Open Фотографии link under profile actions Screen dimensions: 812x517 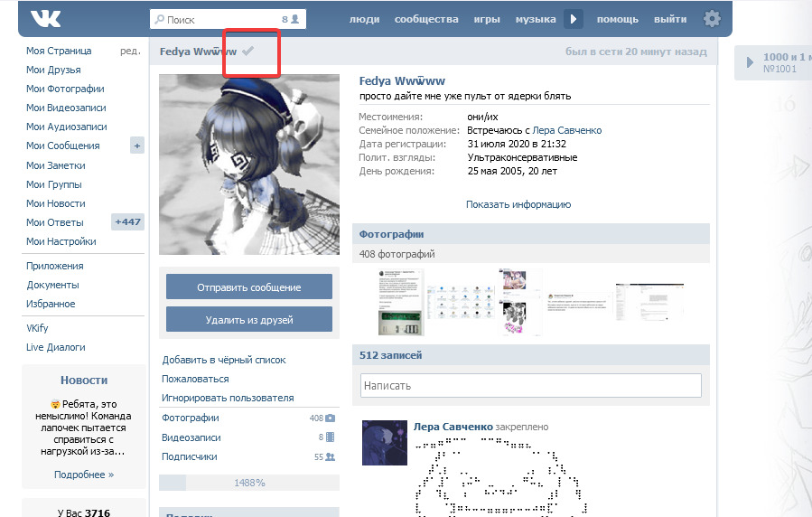tap(190, 418)
